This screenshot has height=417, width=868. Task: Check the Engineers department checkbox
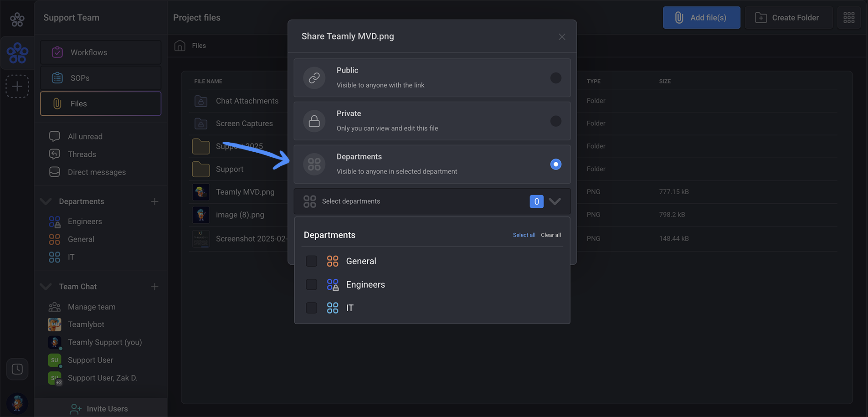pyautogui.click(x=311, y=284)
